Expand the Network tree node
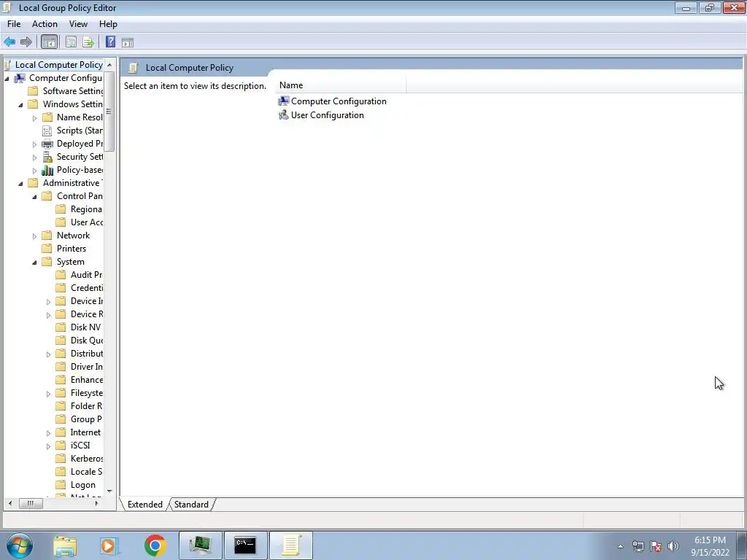Viewport: 747px width, 560px height. 34,236
